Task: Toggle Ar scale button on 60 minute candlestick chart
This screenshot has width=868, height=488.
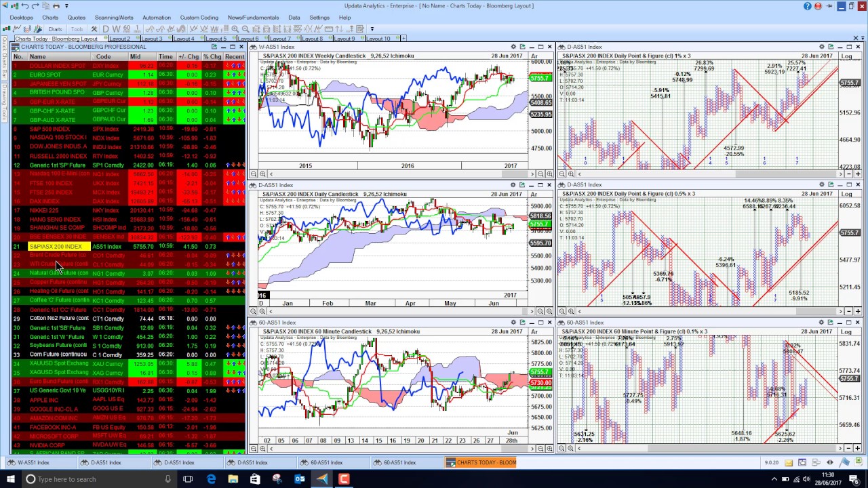Action: click(534, 331)
